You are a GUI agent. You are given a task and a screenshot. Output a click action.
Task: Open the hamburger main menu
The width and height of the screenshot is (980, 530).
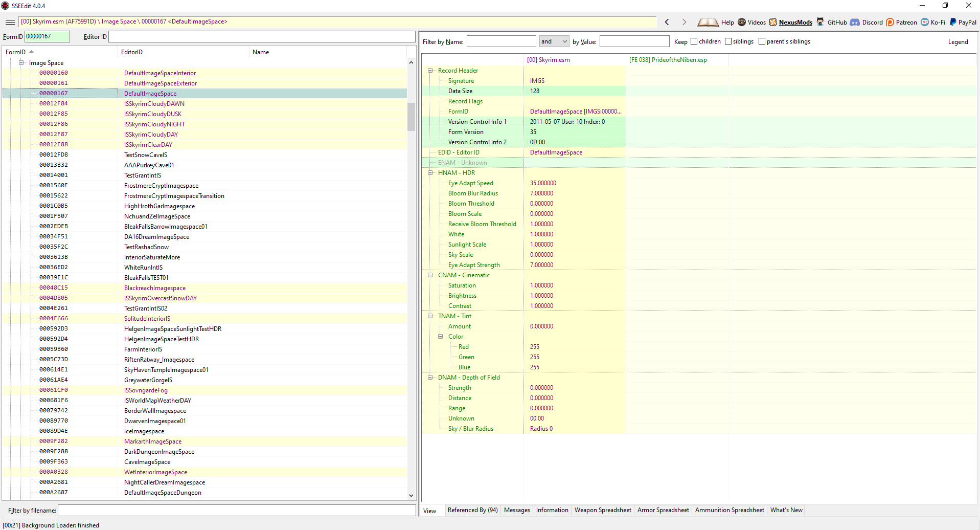[10, 22]
